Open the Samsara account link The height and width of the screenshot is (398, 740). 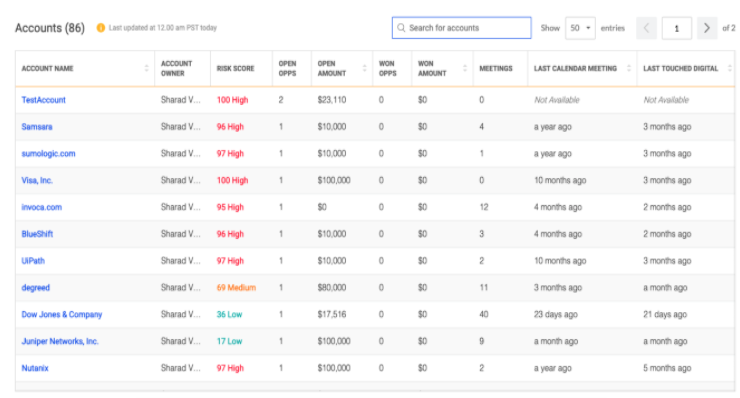[37, 127]
